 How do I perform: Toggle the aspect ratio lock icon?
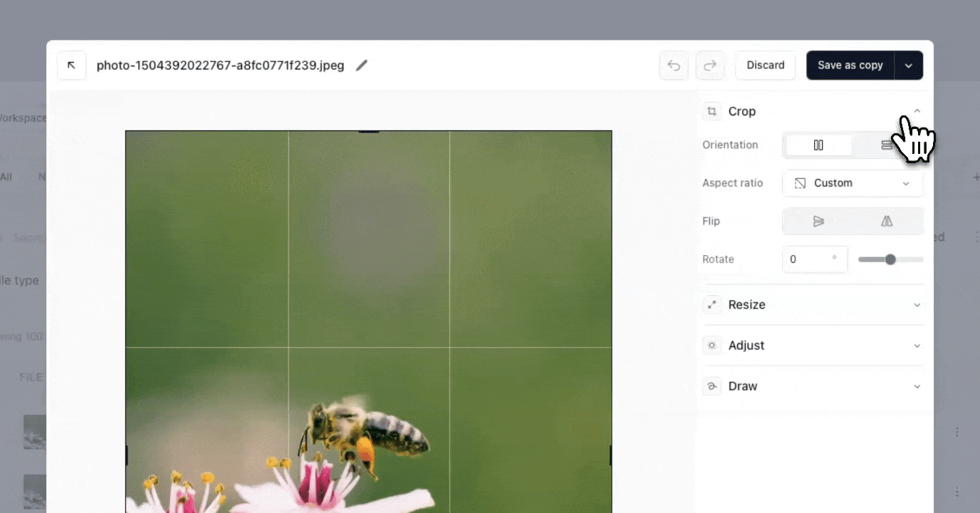(x=799, y=183)
